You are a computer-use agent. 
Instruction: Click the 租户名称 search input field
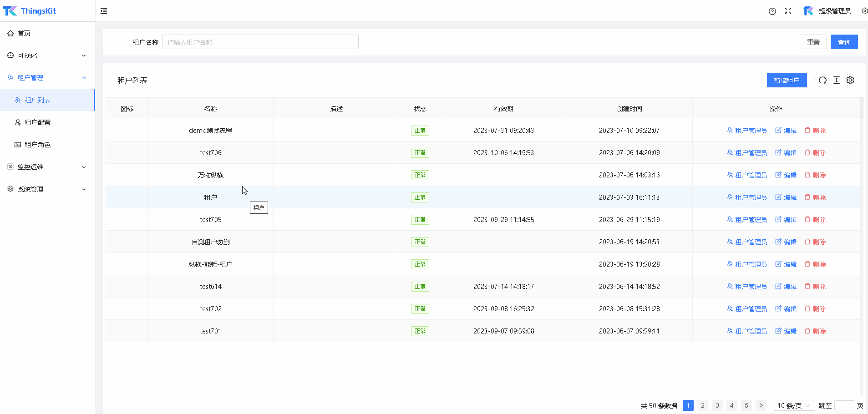(x=260, y=42)
